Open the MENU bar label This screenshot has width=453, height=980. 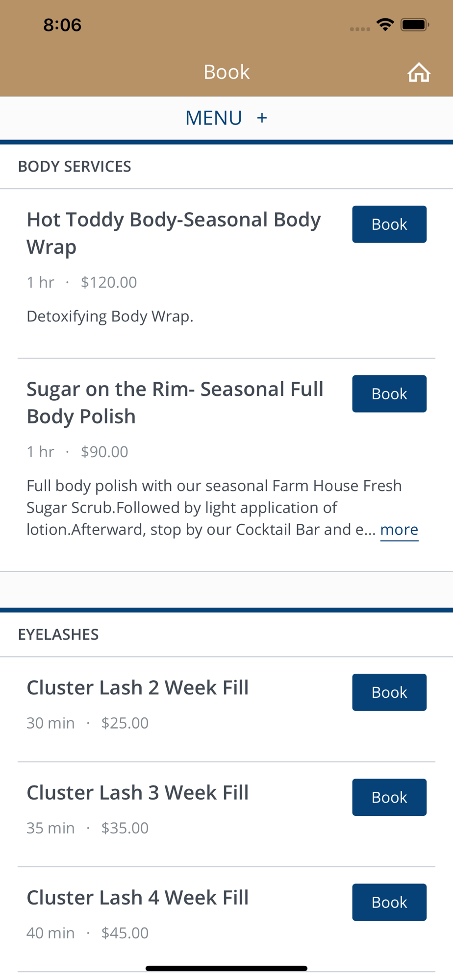(213, 118)
